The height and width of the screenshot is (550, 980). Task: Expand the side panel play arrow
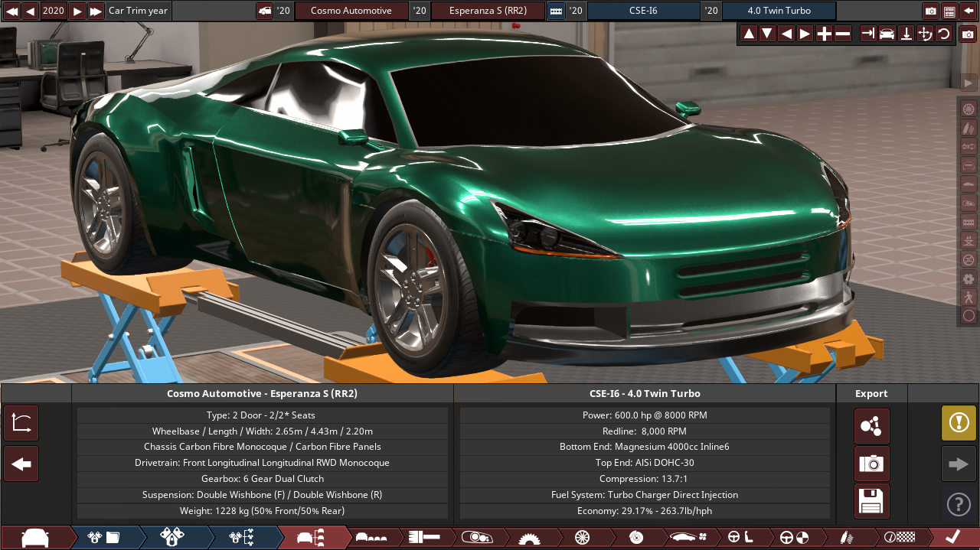click(x=969, y=83)
